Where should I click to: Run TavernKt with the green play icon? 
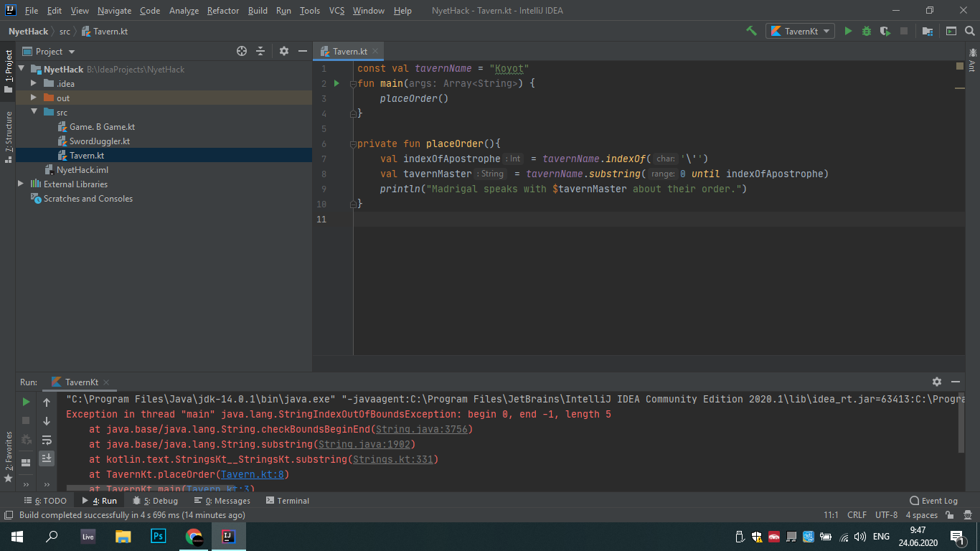click(x=848, y=31)
